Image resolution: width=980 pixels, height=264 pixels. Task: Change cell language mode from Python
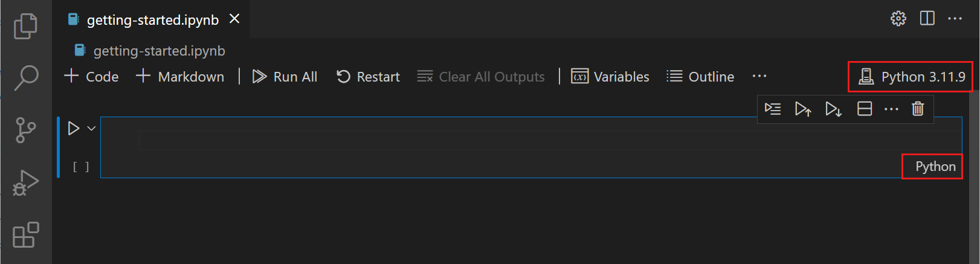tap(935, 167)
